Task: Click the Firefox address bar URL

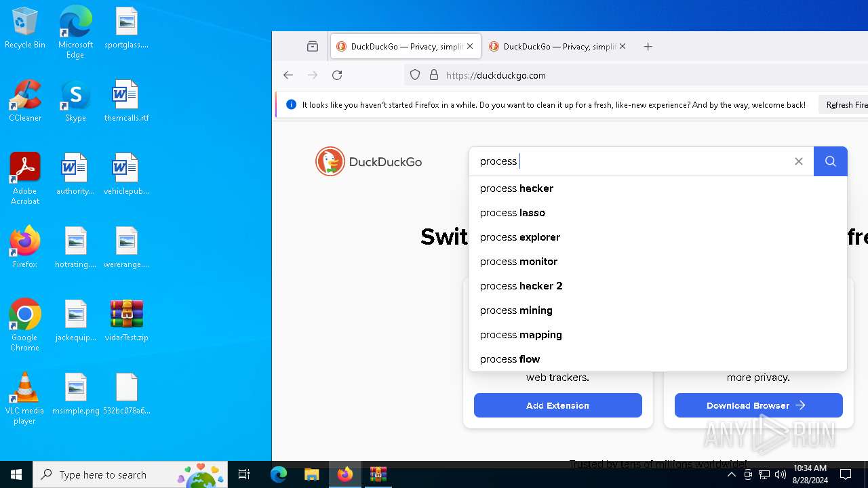Action: [x=496, y=75]
